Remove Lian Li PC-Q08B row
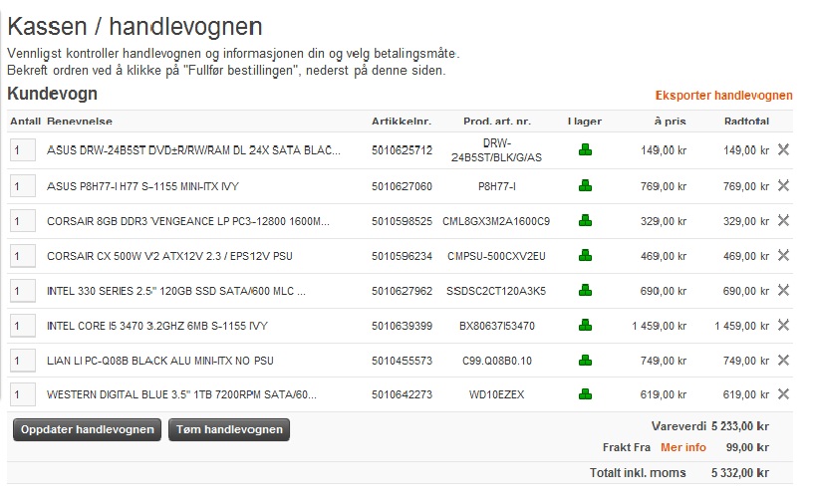 [783, 360]
